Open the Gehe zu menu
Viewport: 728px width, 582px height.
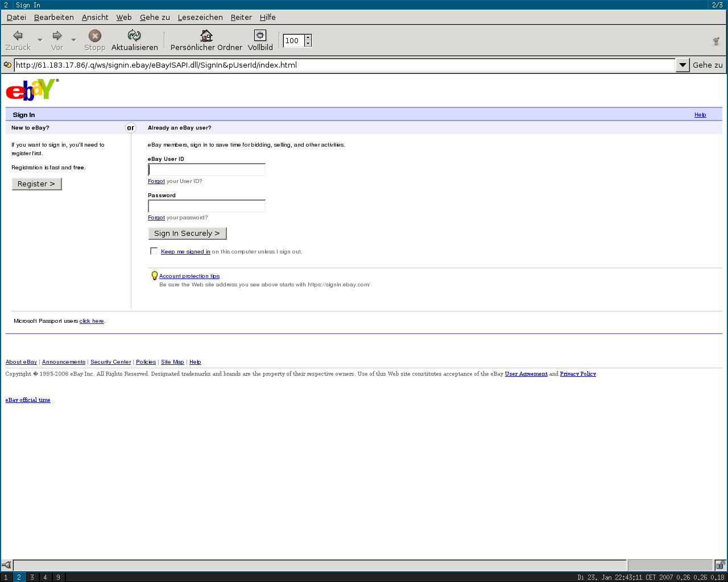155,17
